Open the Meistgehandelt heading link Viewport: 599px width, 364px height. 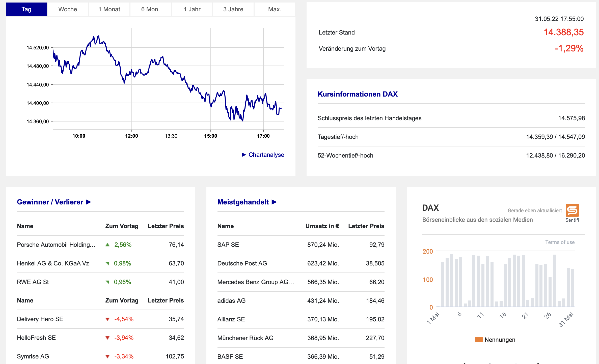[x=243, y=202]
